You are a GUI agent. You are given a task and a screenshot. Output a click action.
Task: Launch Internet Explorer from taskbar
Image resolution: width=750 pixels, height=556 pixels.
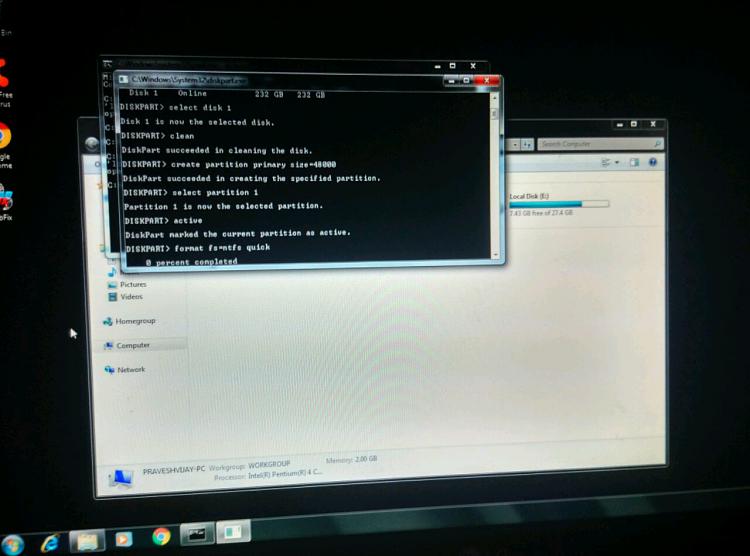point(50,543)
